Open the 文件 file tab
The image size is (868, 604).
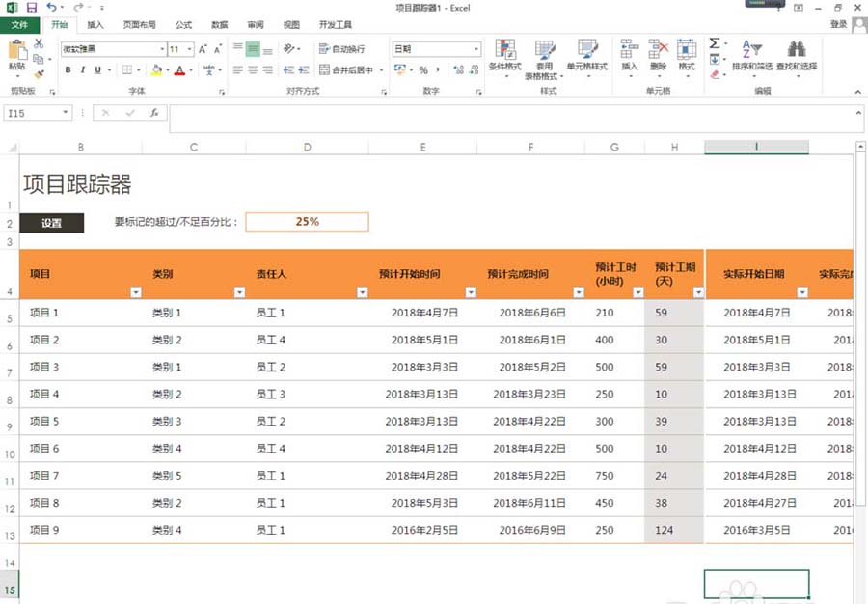[19, 25]
